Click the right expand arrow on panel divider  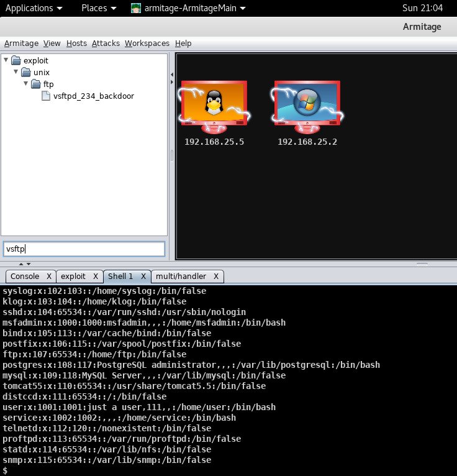coord(172,82)
